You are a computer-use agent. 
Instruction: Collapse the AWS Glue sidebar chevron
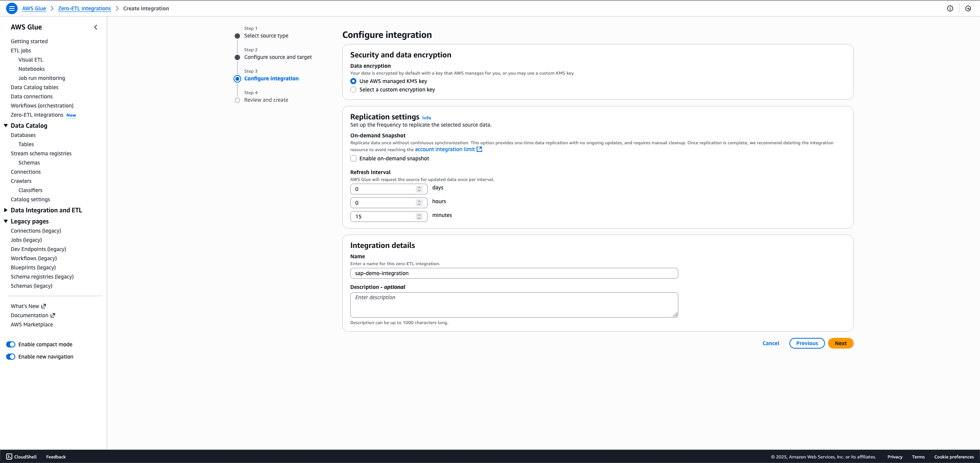click(x=96, y=27)
